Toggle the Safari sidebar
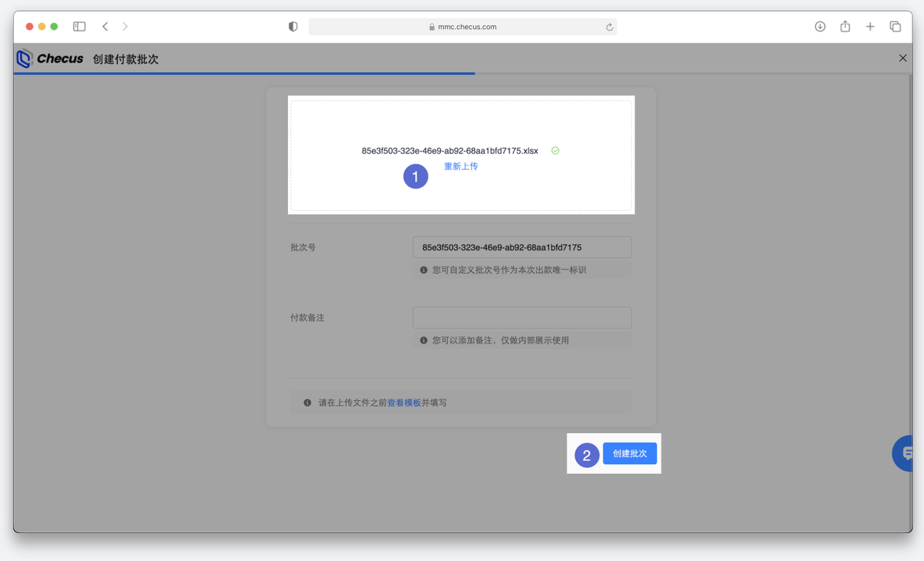924x561 pixels. click(x=79, y=27)
